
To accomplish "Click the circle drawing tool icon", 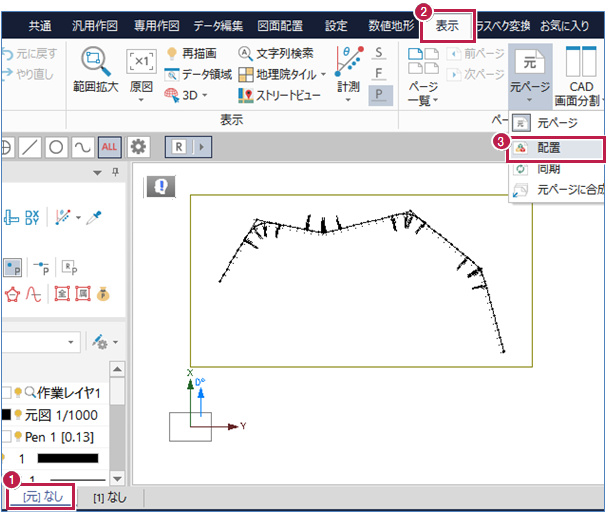I will pos(57,147).
